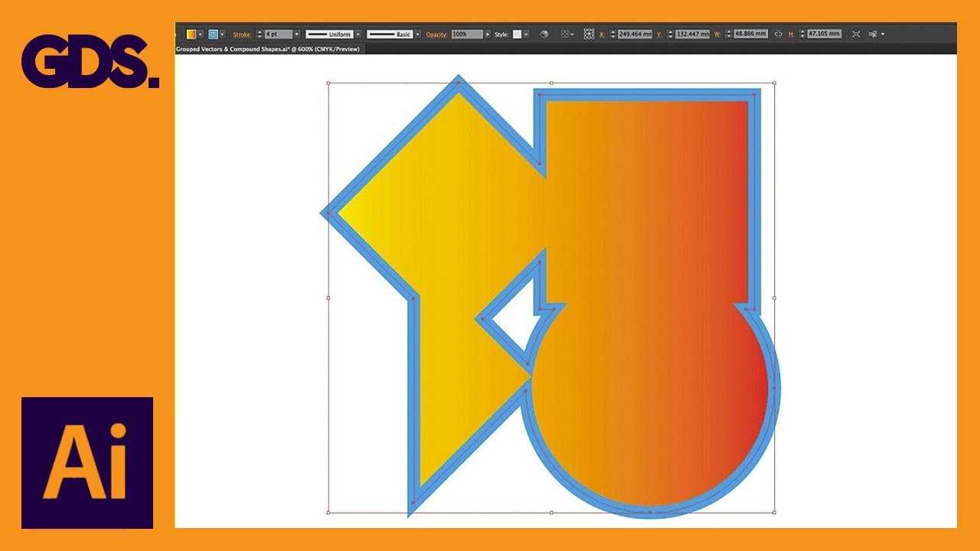Screen dimensions: 980x551
Task: Open the Align options icon
Action: [x=567, y=34]
